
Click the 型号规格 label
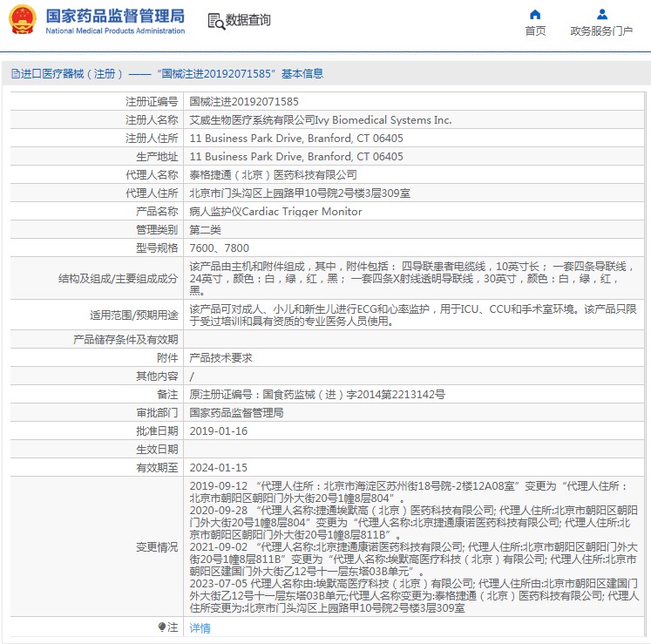coord(157,247)
